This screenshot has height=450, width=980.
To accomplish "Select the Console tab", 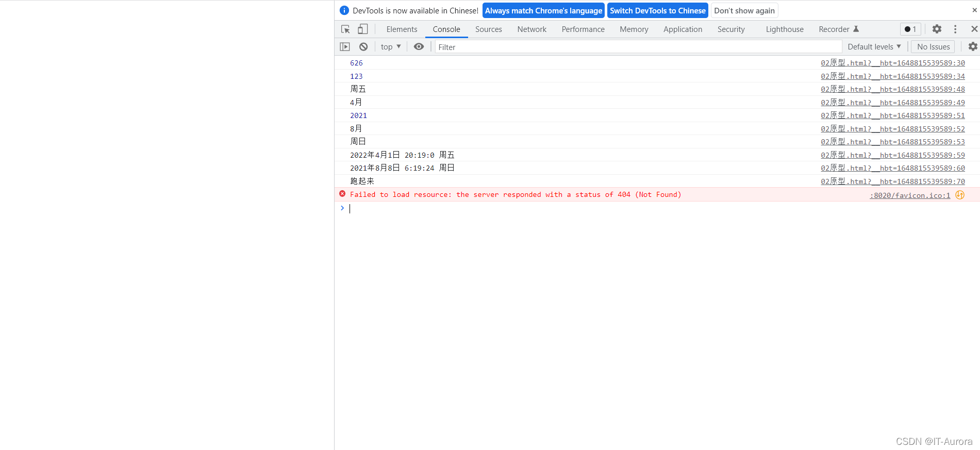I will tap(446, 29).
